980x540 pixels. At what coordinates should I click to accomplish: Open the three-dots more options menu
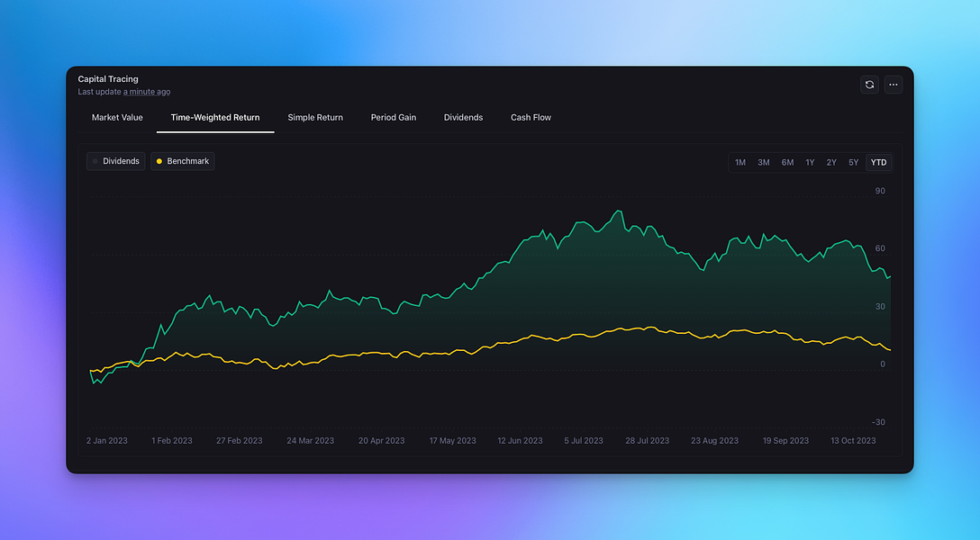pyautogui.click(x=894, y=85)
